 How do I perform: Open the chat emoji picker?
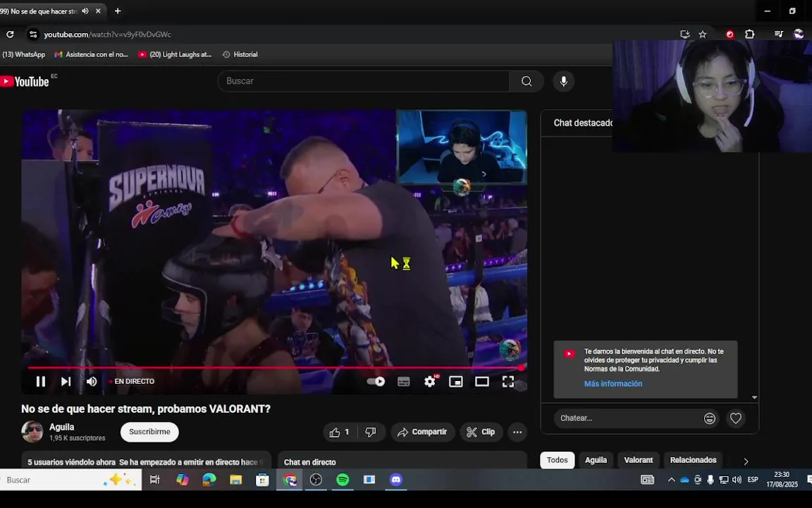click(710, 418)
